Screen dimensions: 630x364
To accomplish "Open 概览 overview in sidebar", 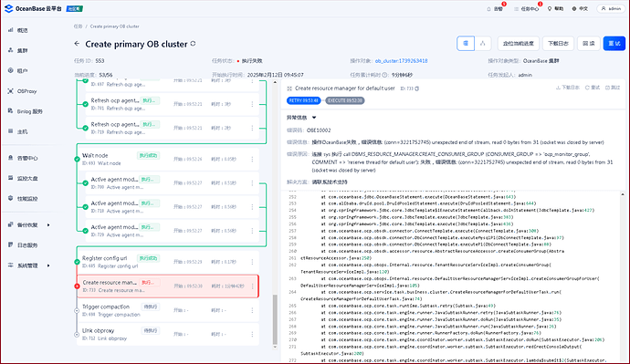I will point(18,30).
